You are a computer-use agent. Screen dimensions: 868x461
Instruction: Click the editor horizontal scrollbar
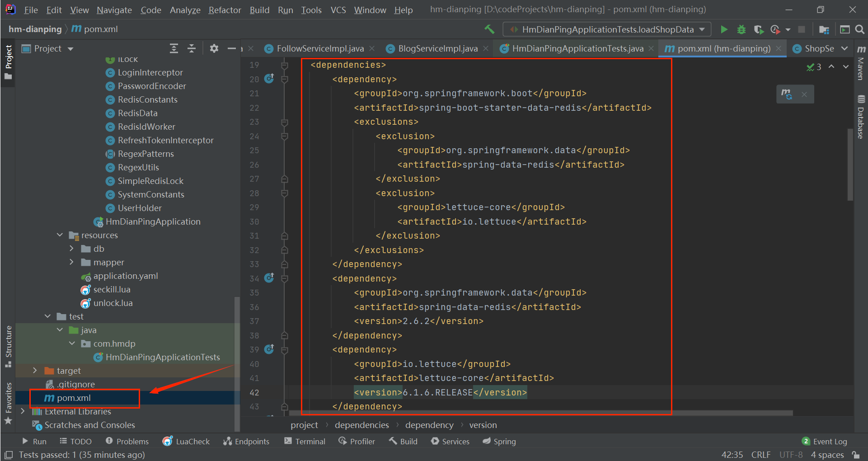point(541,413)
